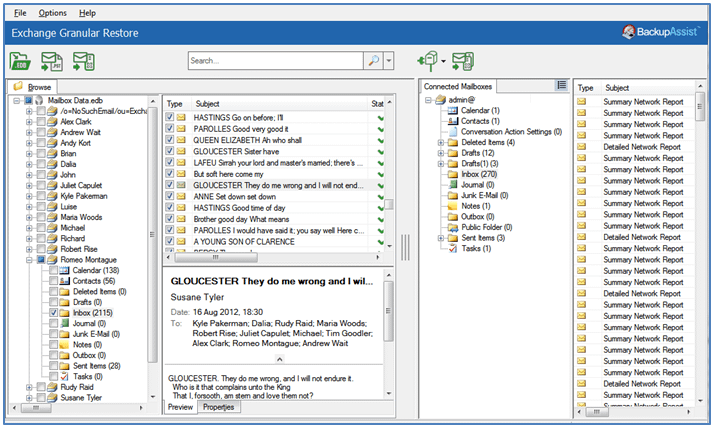Untick the Inbox (2115) folder checkbox
This screenshot has height=428, width=714.
coord(53,313)
